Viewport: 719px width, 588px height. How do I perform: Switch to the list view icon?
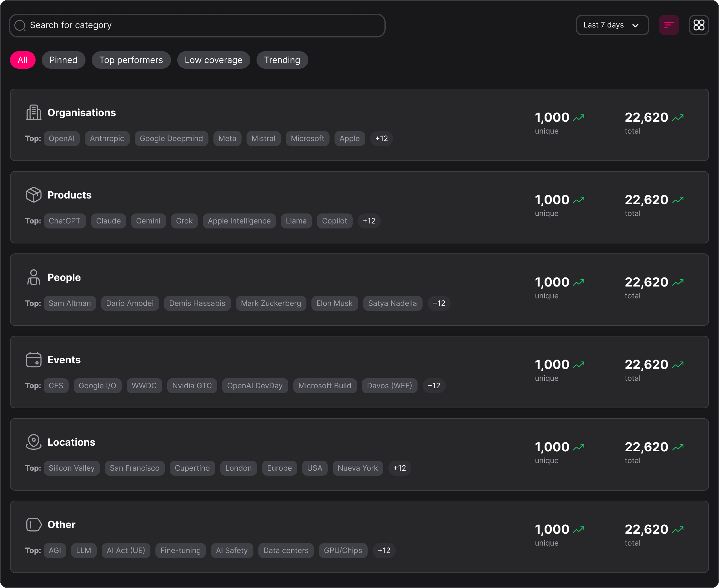[668, 25]
